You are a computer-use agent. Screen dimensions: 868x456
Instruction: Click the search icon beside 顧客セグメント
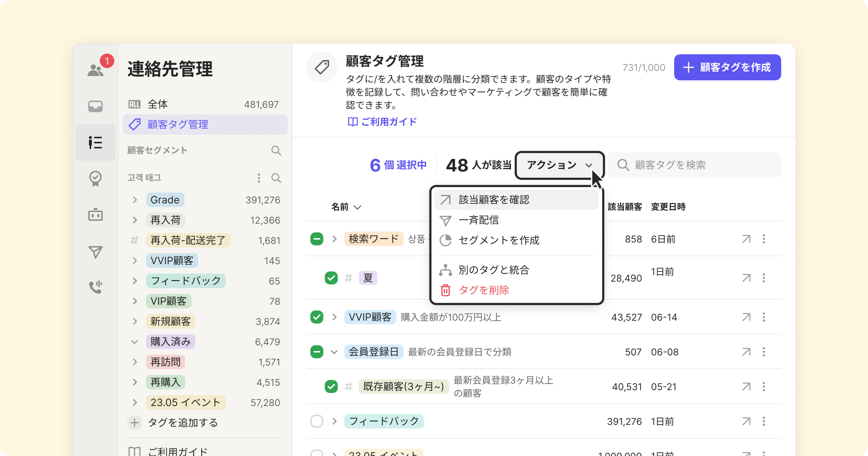click(x=276, y=151)
